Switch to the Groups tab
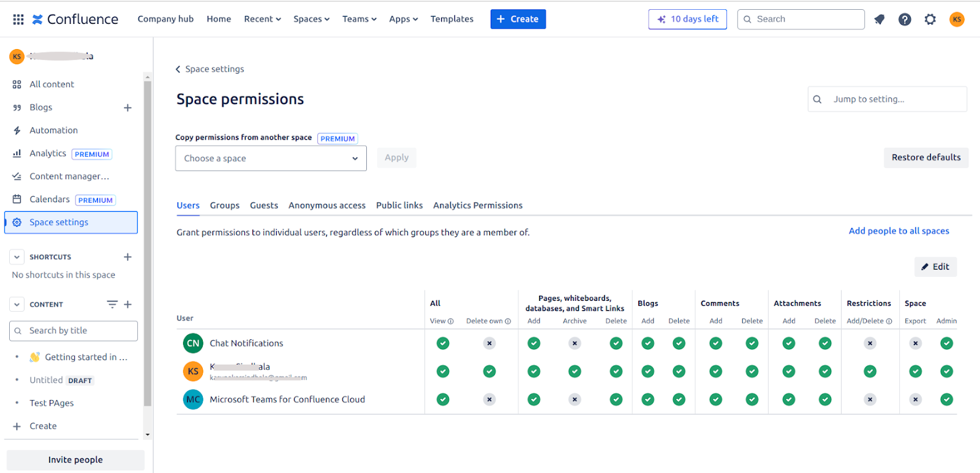Image resolution: width=980 pixels, height=473 pixels. click(x=224, y=206)
